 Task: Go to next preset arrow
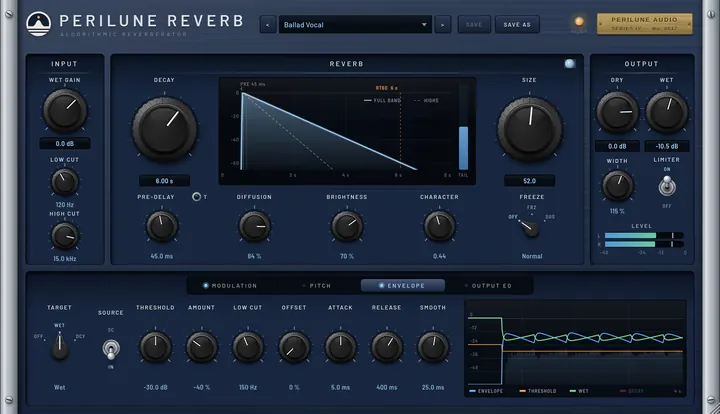(x=443, y=25)
